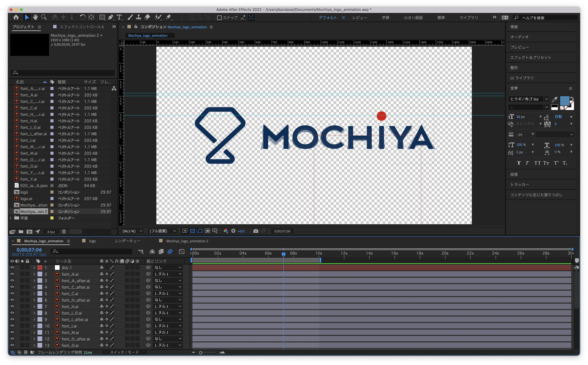588x365 pixels.
Task: Select the Roto Brush tool
Action: (158, 17)
